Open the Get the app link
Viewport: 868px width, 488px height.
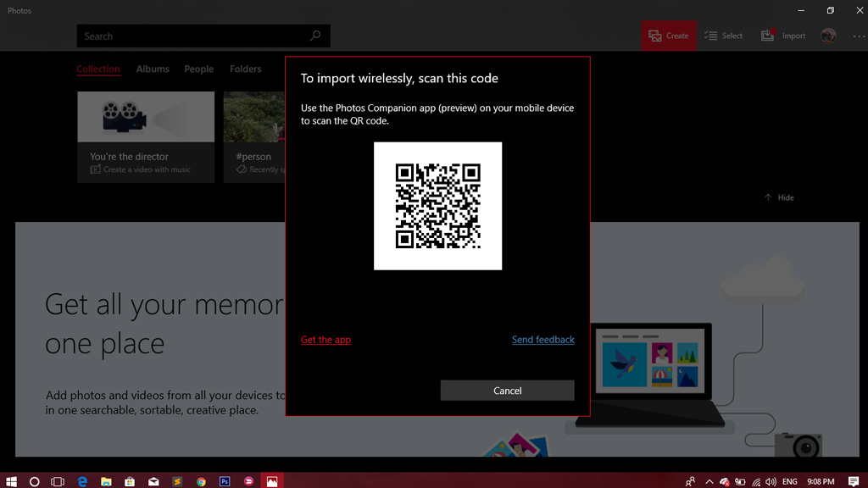pyautogui.click(x=325, y=340)
